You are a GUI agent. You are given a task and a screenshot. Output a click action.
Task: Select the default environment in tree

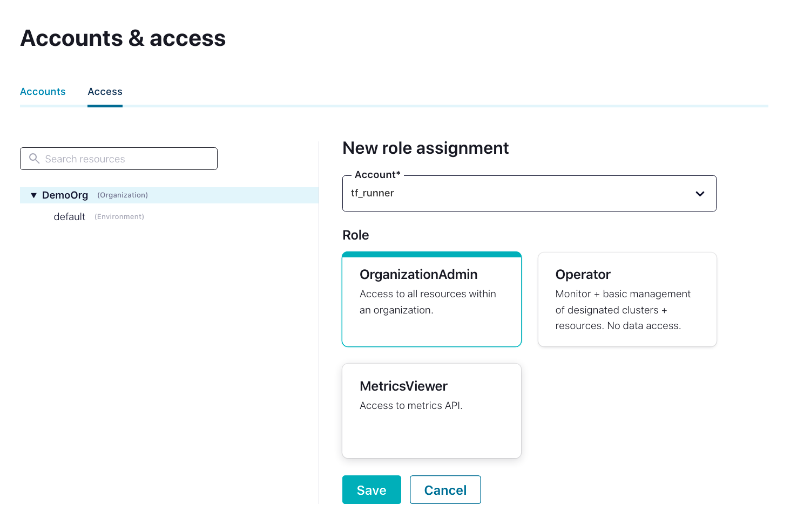[x=69, y=216]
